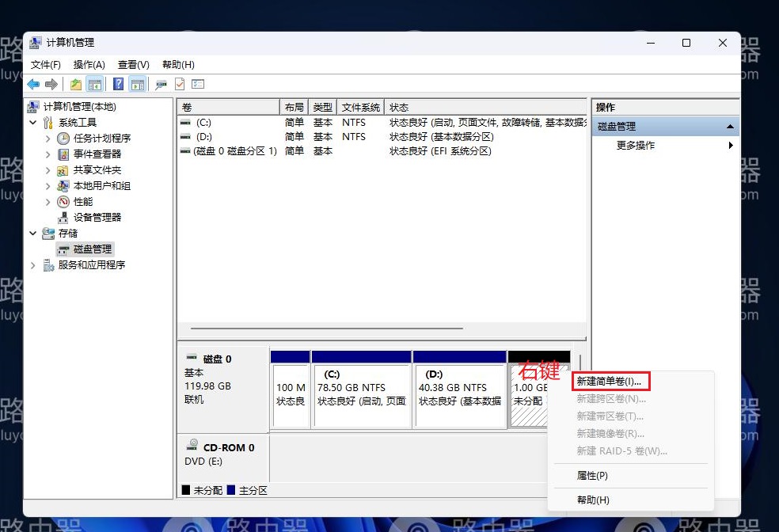Sort by the 类型 column header
This screenshot has width=779, height=532.
click(322, 108)
